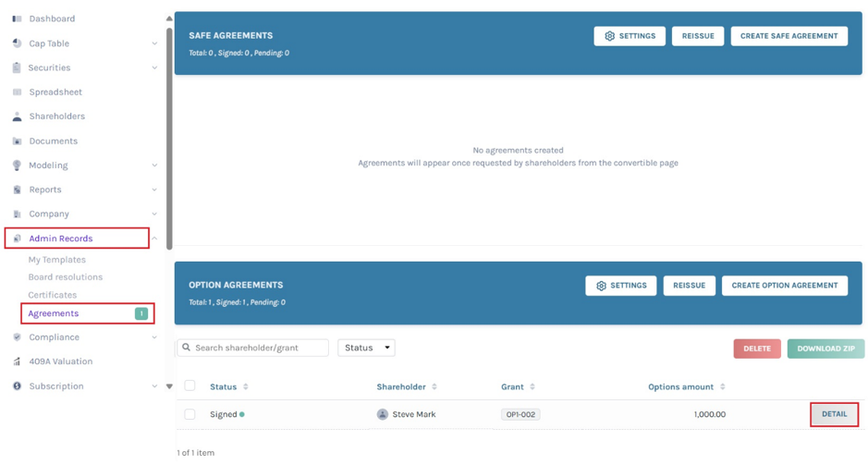Screen dimensions: 868x465
Task: Sort by Options amount column arrows
Action: [723, 387]
